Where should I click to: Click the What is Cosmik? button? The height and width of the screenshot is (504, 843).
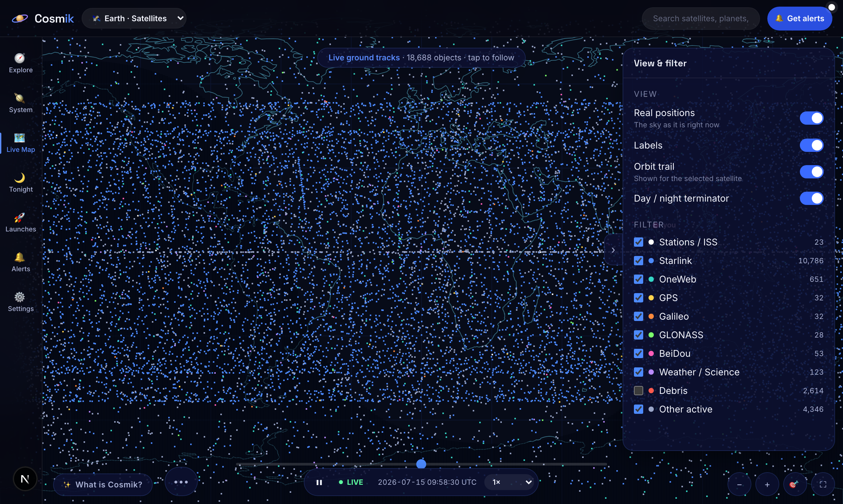[103, 485]
